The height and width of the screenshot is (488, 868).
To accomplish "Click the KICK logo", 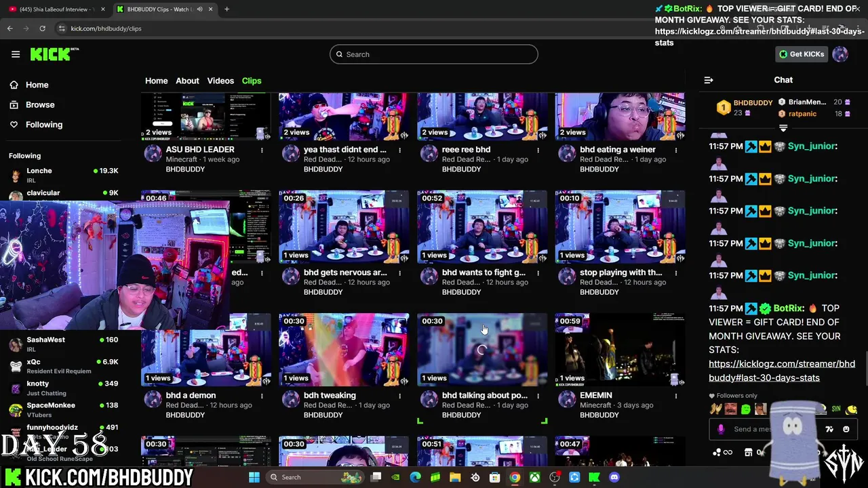I will coord(54,54).
